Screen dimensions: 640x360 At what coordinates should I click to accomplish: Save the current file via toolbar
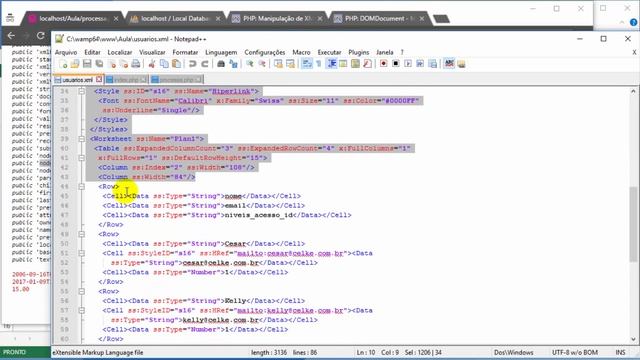point(87,64)
